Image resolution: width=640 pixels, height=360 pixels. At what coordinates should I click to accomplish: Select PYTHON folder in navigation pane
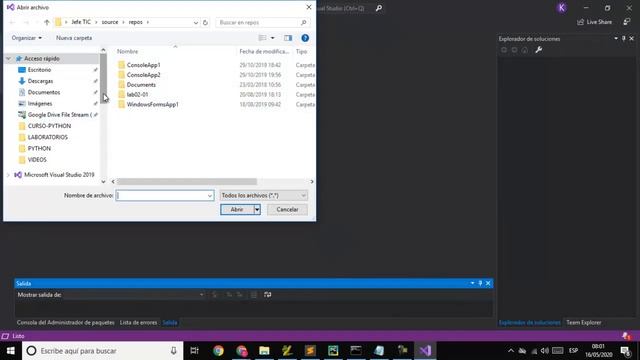point(39,149)
